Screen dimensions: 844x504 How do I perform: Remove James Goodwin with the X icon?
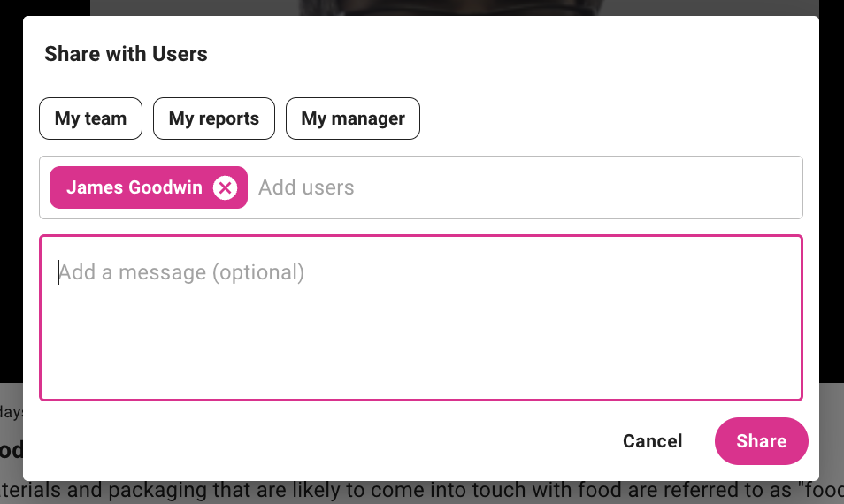coord(226,187)
